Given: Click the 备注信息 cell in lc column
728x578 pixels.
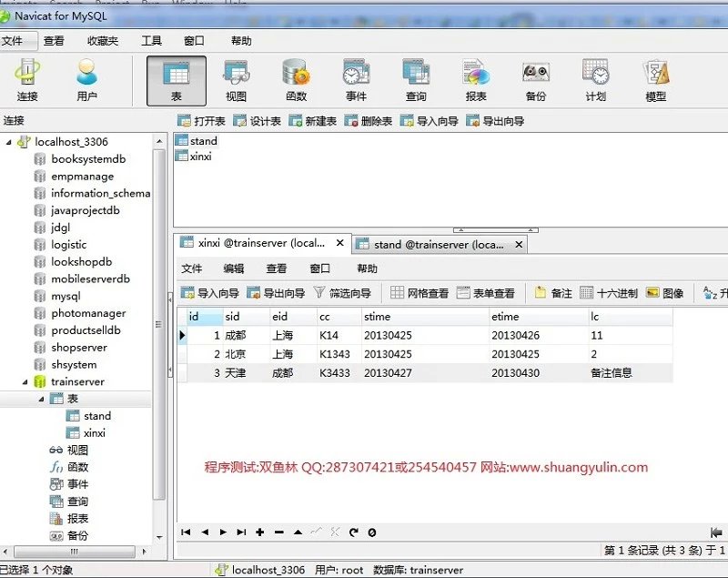Looking at the screenshot, I should 631,373.
